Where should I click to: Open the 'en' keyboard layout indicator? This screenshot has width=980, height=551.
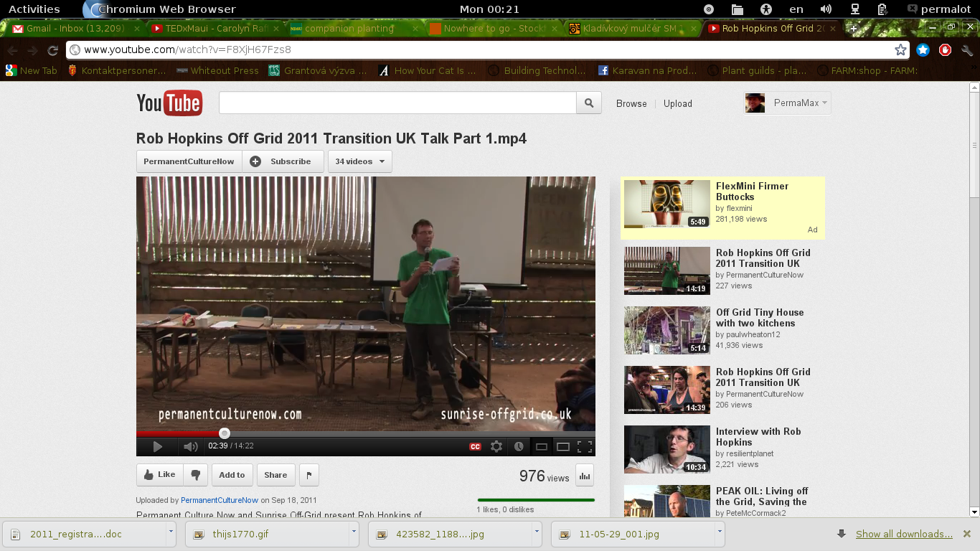pos(796,9)
